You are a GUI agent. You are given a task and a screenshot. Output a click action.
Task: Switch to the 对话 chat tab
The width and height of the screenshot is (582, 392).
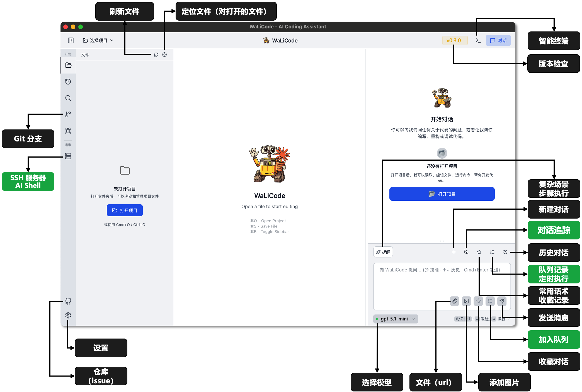(498, 40)
